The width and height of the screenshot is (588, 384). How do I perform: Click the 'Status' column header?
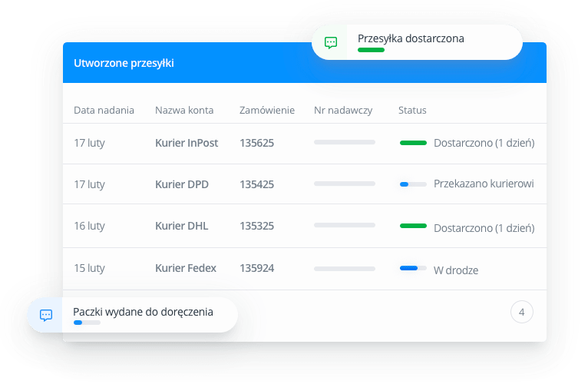click(x=412, y=111)
